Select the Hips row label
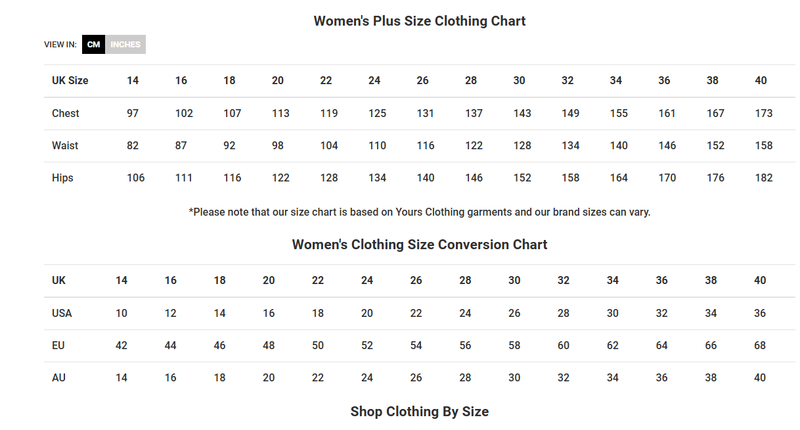The width and height of the screenshot is (800, 430). pyautogui.click(x=62, y=178)
